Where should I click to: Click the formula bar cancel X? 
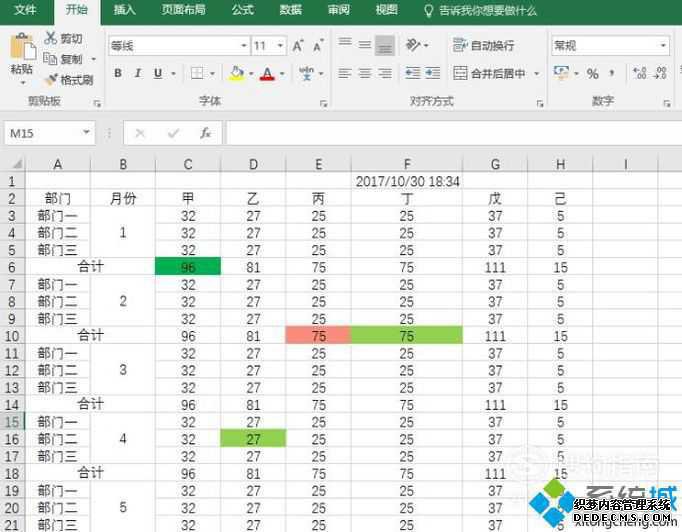[x=140, y=133]
